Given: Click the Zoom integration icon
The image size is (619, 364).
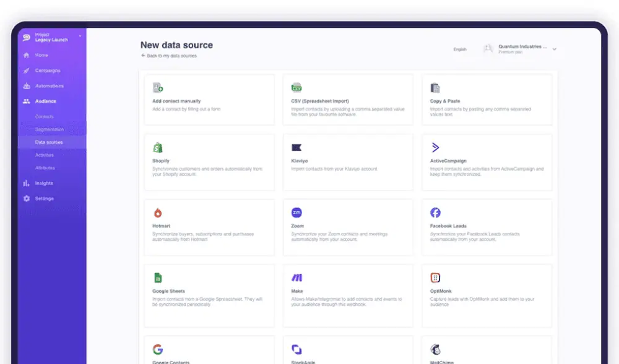Looking at the screenshot, I should [x=297, y=213].
